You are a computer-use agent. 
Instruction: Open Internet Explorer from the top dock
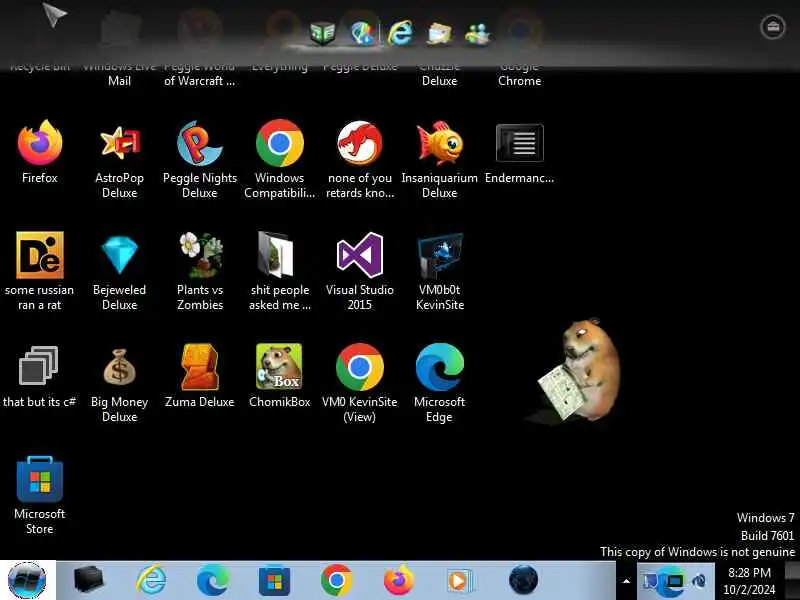click(401, 33)
